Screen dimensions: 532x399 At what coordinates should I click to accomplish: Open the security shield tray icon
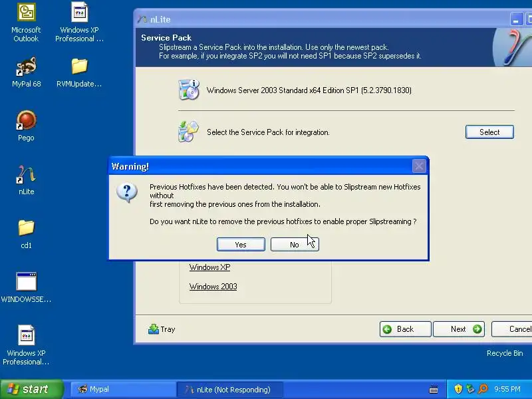click(458, 389)
